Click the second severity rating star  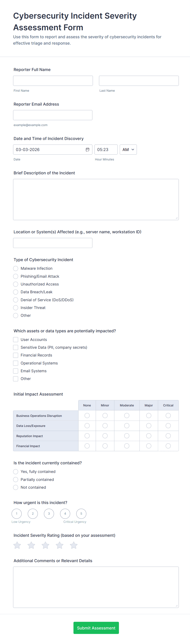pos(31,545)
